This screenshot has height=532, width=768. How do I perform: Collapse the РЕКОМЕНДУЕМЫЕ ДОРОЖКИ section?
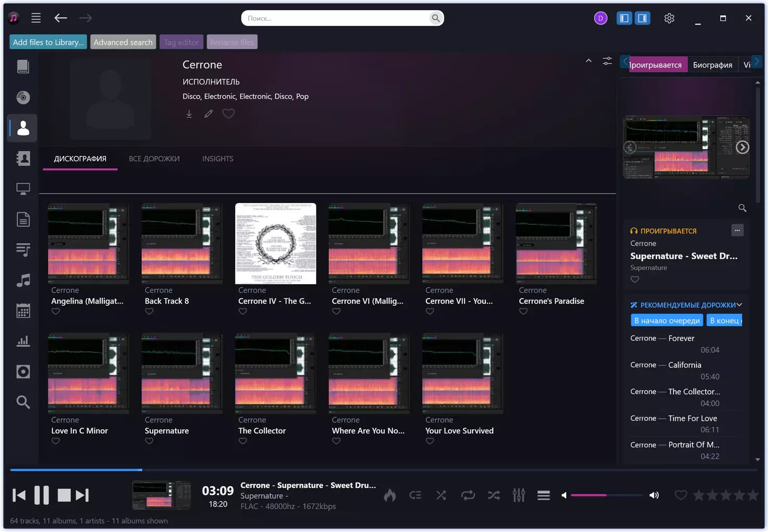coord(739,305)
